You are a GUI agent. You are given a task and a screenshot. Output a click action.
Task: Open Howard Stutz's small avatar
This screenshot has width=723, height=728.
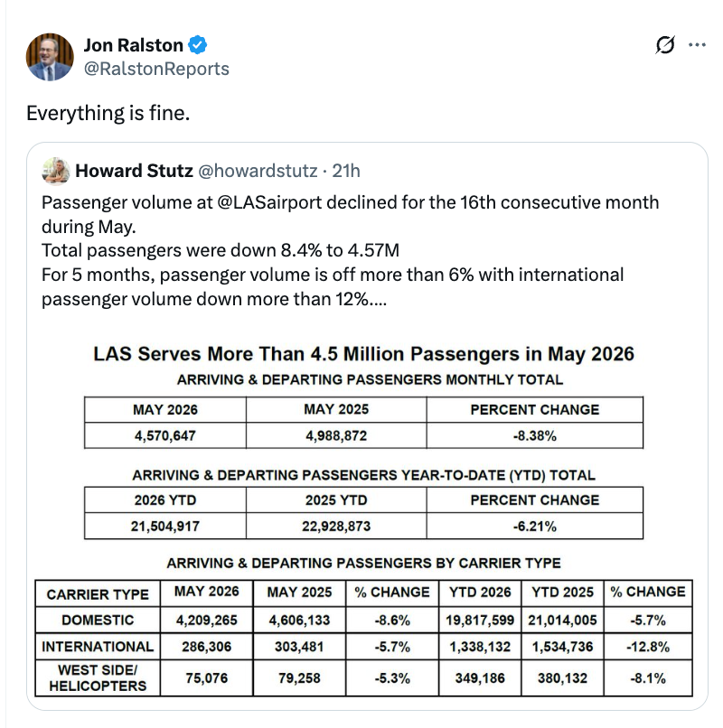56,171
